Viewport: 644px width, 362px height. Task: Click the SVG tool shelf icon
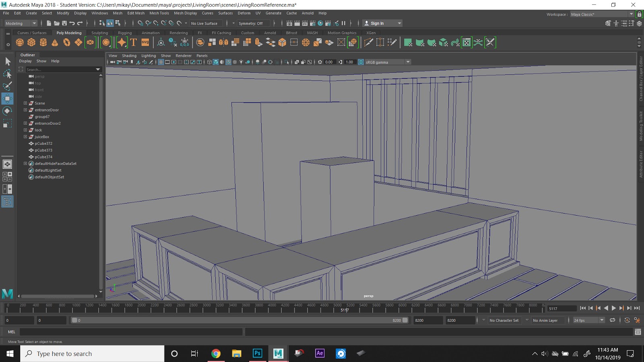click(145, 42)
